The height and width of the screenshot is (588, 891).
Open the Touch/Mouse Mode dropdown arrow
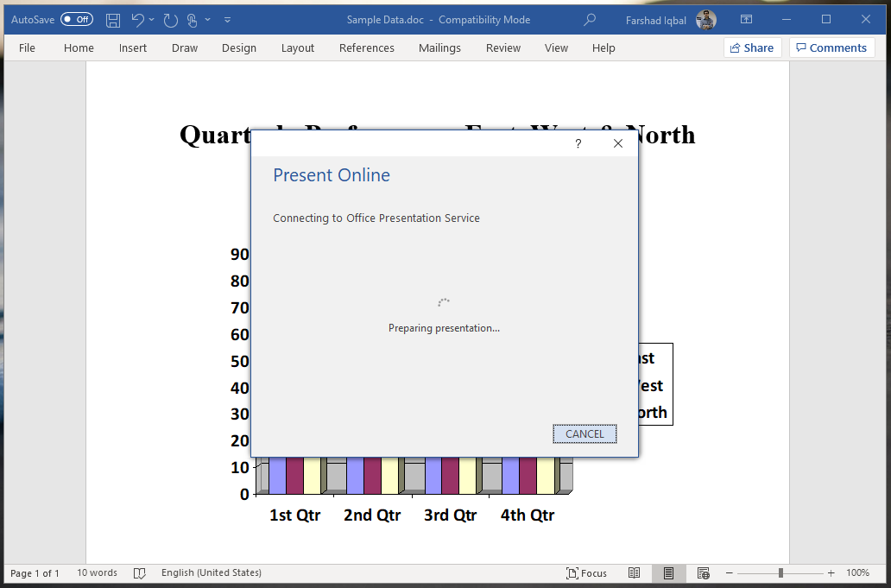pos(208,19)
